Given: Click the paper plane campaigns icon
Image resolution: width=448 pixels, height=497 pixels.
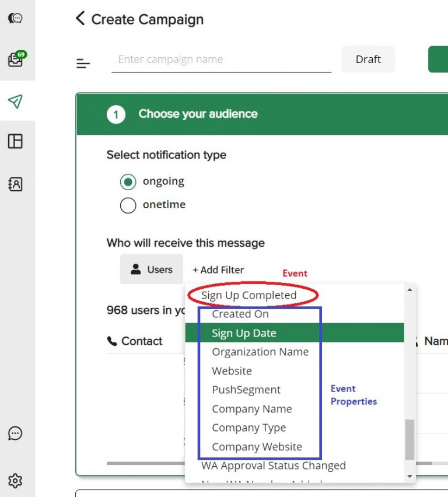Looking at the screenshot, I should pyautogui.click(x=16, y=101).
